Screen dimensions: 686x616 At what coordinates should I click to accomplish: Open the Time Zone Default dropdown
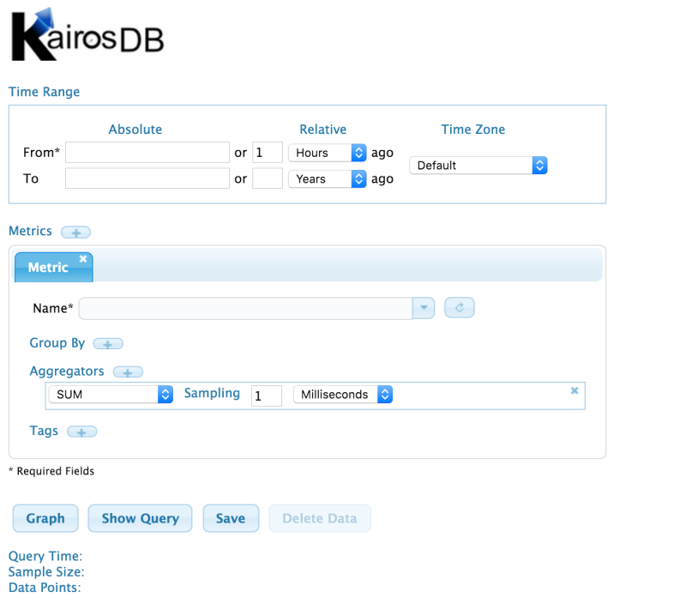coord(478,166)
